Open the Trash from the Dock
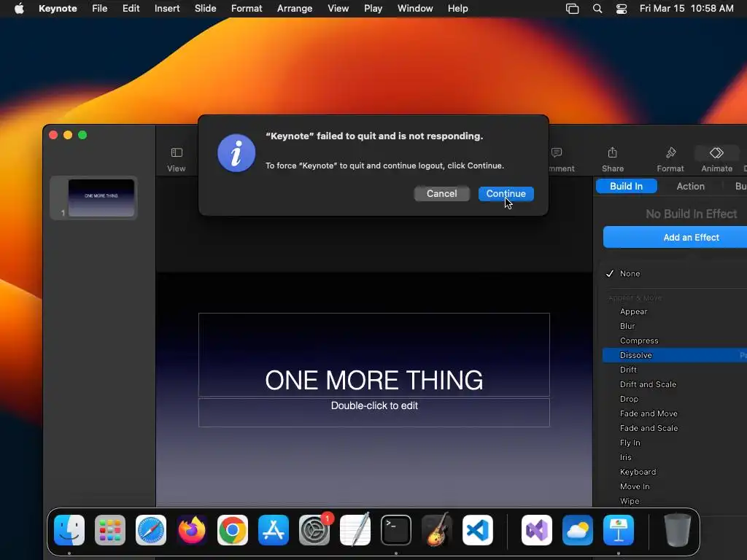The height and width of the screenshot is (560, 747). coord(678,530)
